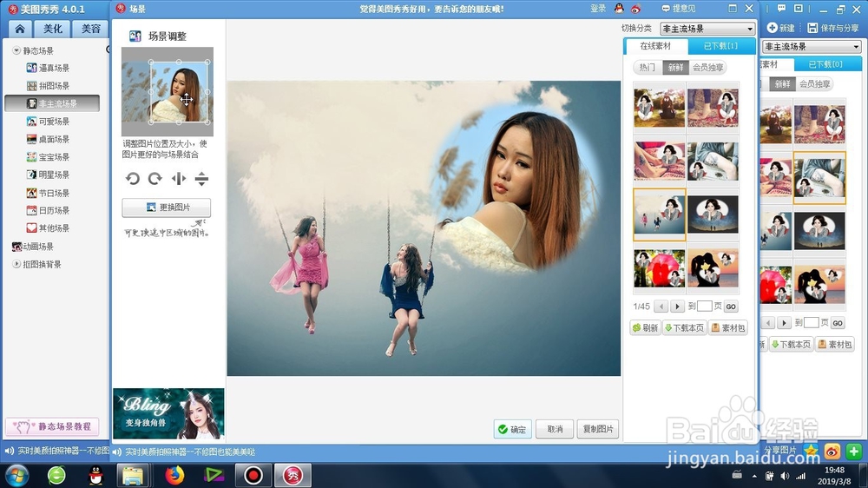
Task: Click the 复制图片 button
Action: (598, 429)
